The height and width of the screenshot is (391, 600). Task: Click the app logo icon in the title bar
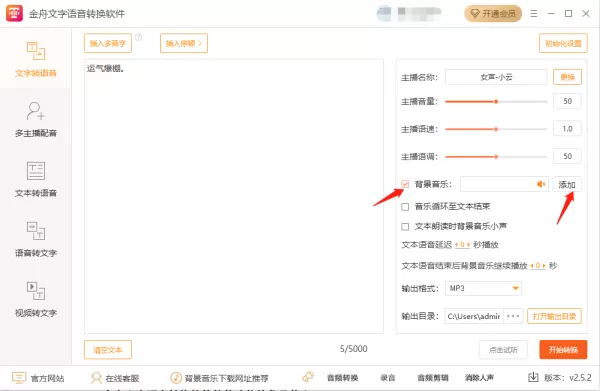[14, 13]
